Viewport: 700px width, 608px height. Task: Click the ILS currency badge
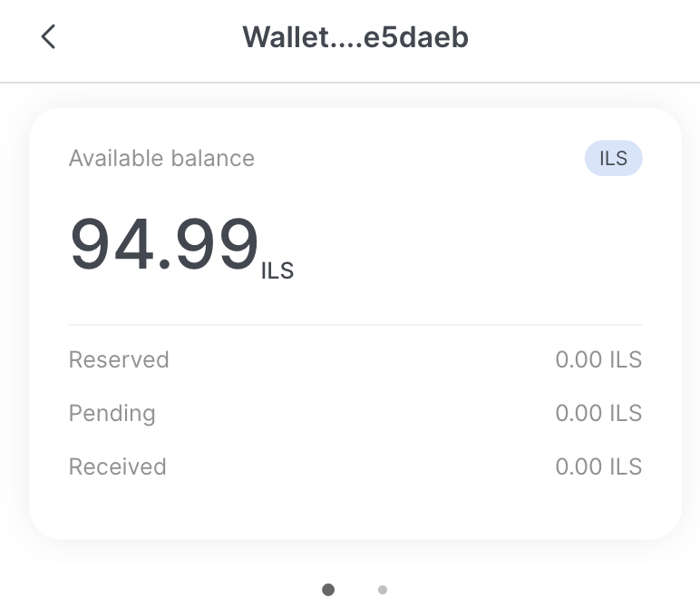tap(613, 158)
